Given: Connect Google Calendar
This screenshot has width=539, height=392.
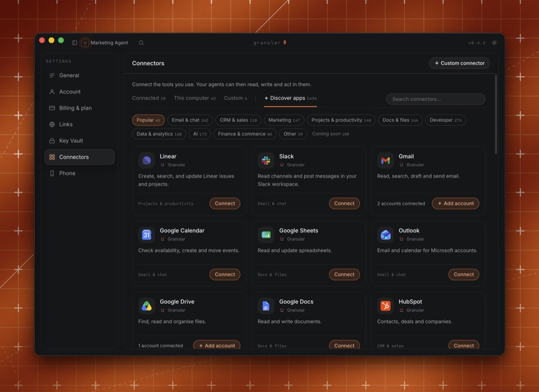Looking at the screenshot, I should (225, 274).
